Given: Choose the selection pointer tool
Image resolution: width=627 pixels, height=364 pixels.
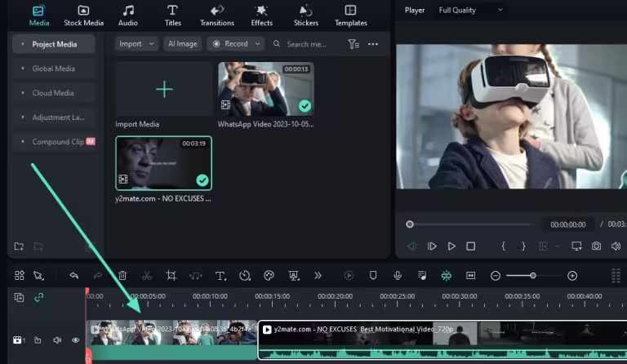Looking at the screenshot, I should (39, 276).
